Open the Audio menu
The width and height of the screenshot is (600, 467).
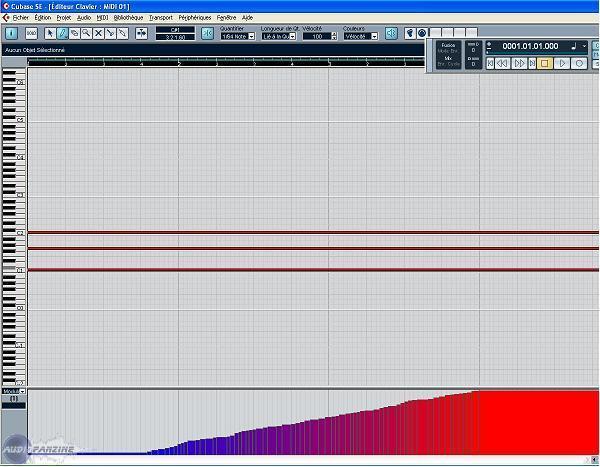[84, 18]
